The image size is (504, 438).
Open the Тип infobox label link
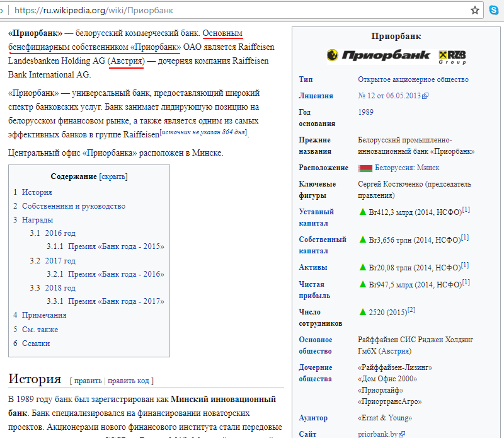point(306,79)
